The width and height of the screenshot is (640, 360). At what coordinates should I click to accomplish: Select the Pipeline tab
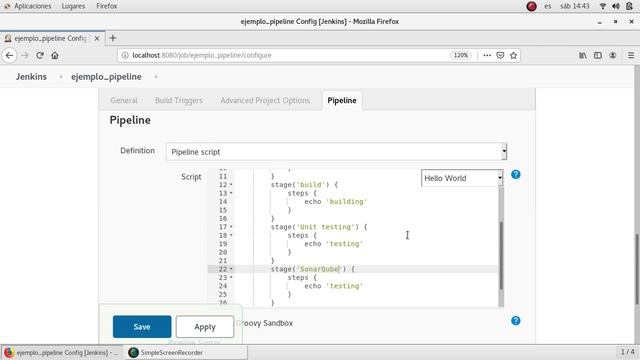coord(342,100)
